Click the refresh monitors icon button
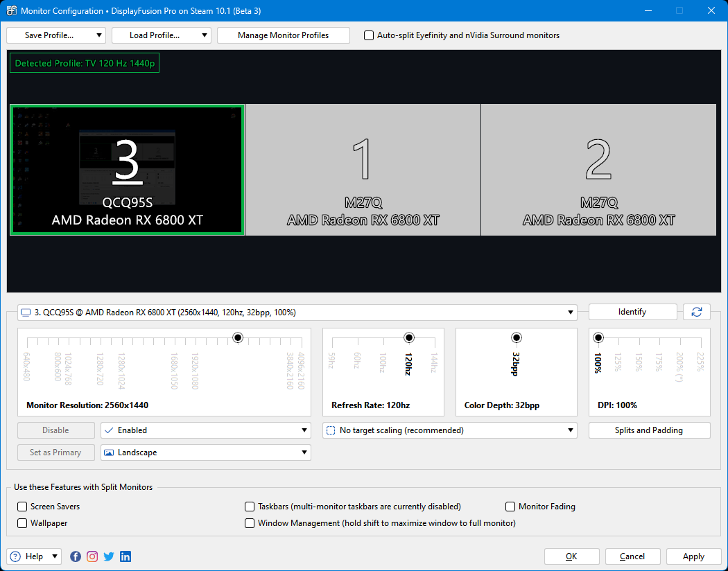 [x=696, y=312]
